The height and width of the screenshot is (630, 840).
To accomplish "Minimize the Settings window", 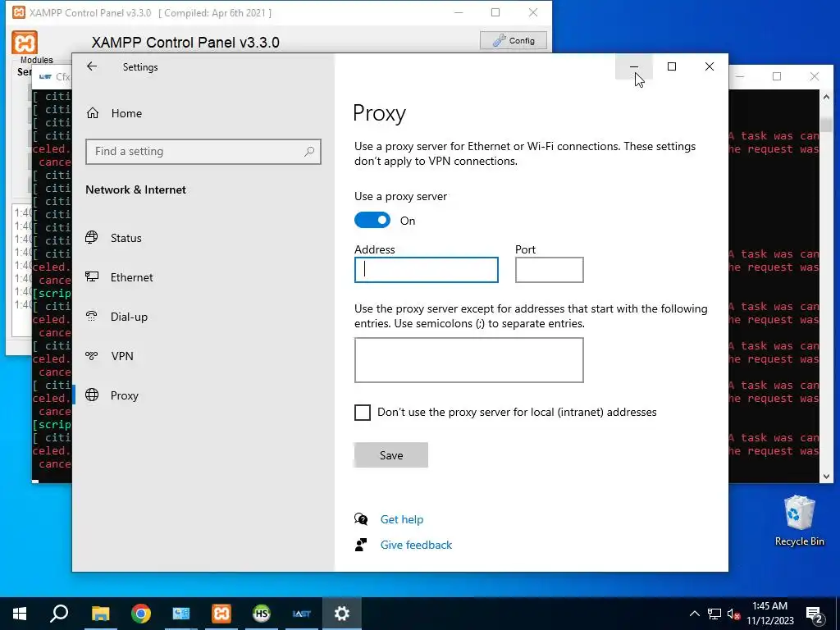I will pyautogui.click(x=634, y=66).
